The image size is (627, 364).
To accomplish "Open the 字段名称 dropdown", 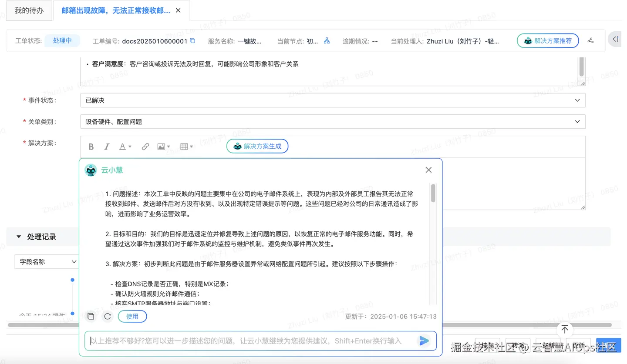I will click(46, 261).
